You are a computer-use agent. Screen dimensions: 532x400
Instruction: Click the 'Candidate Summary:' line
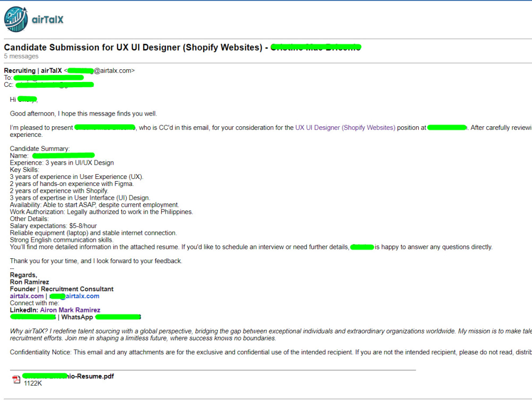40,149
